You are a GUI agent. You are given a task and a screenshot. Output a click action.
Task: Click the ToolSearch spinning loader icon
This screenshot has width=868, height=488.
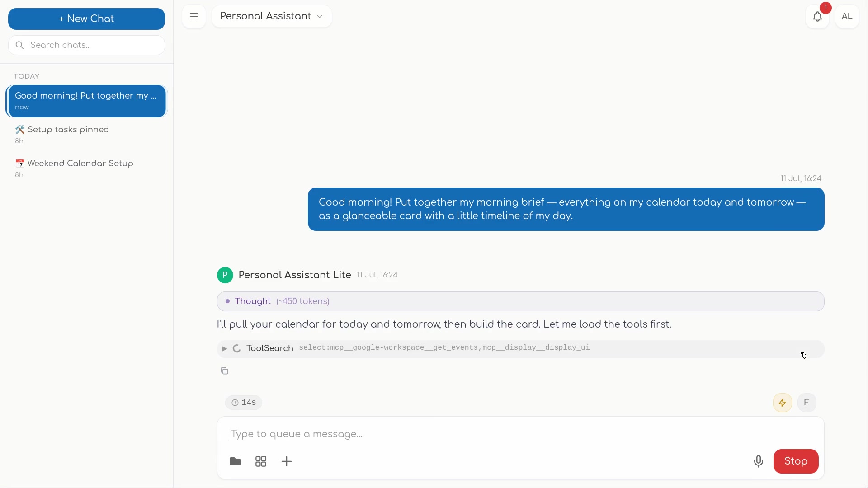237,349
